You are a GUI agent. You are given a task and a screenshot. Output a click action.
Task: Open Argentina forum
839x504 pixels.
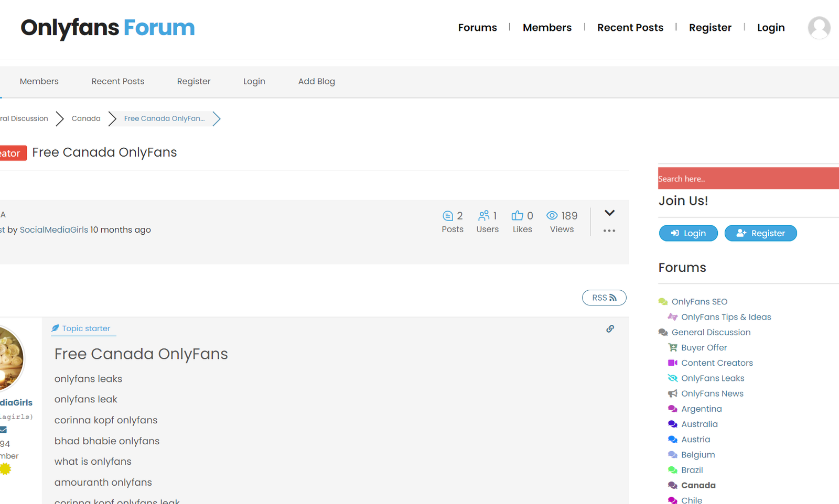pos(701,409)
